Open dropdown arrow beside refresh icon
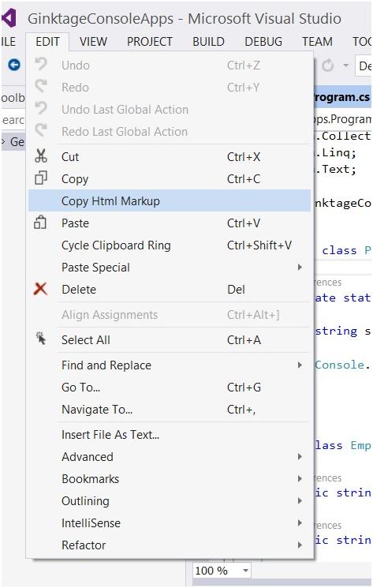Viewport: 373px width, 588px height. coord(345,66)
